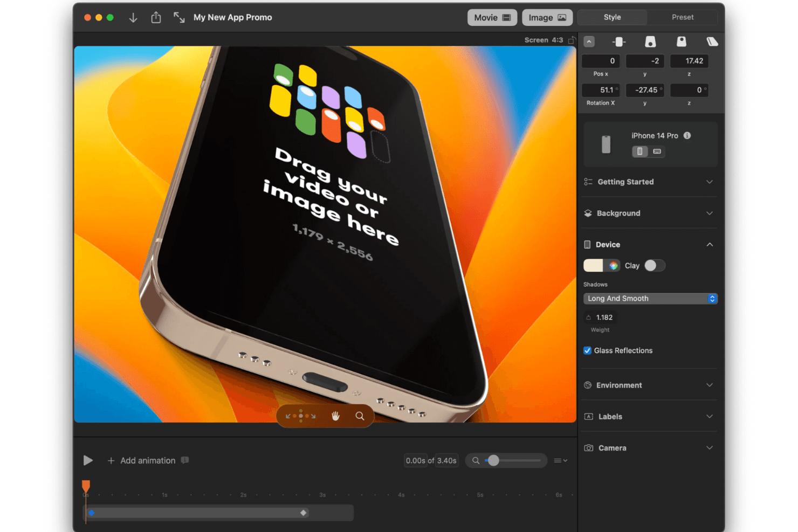The width and height of the screenshot is (798, 532).
Task: Click the expand arrows fullscreen icon
Action: pyautogui.click(x=179, y=17)
